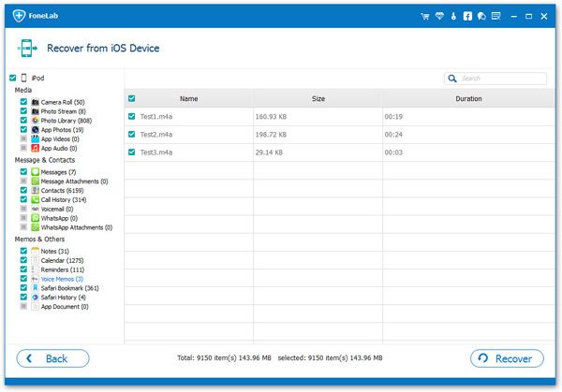Click the WhatsApp icon
Viewport: 562px width, 392px height.
[36, 218]
